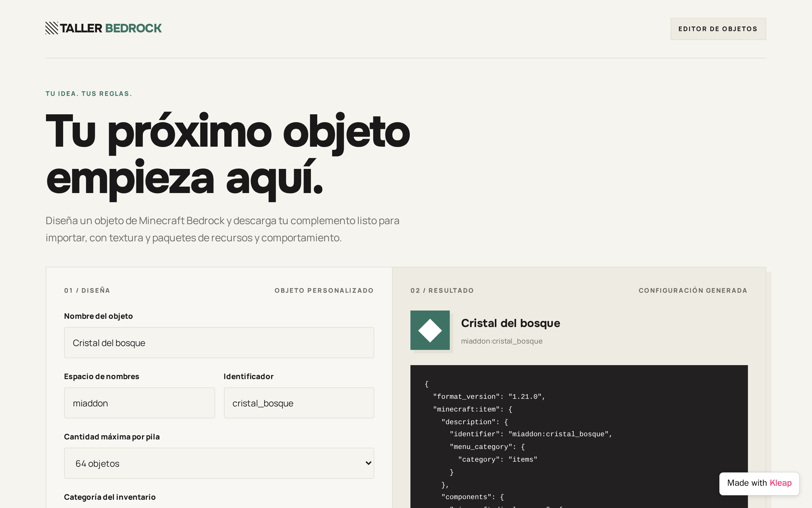Click the Taller Bedrock striped logo icon
The height and width of the screenshot is (508, 812).
tap(52, 28)
